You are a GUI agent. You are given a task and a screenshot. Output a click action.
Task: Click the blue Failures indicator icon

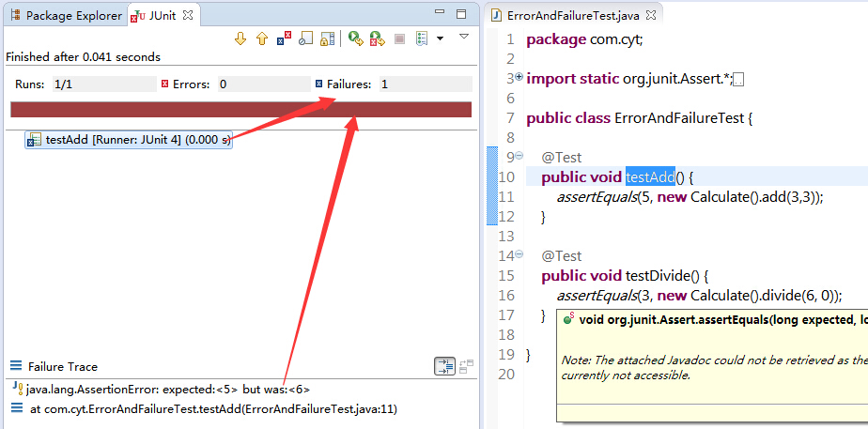318,84
